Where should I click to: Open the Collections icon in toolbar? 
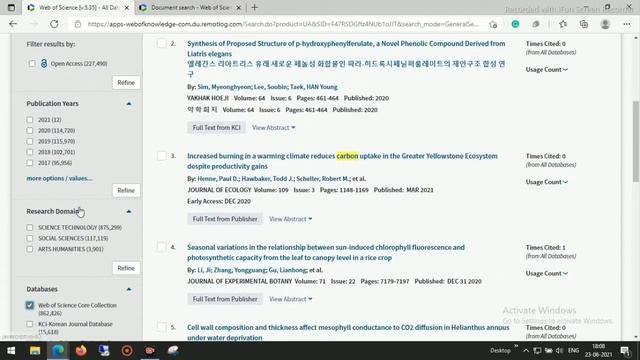(x=584, y=24)
